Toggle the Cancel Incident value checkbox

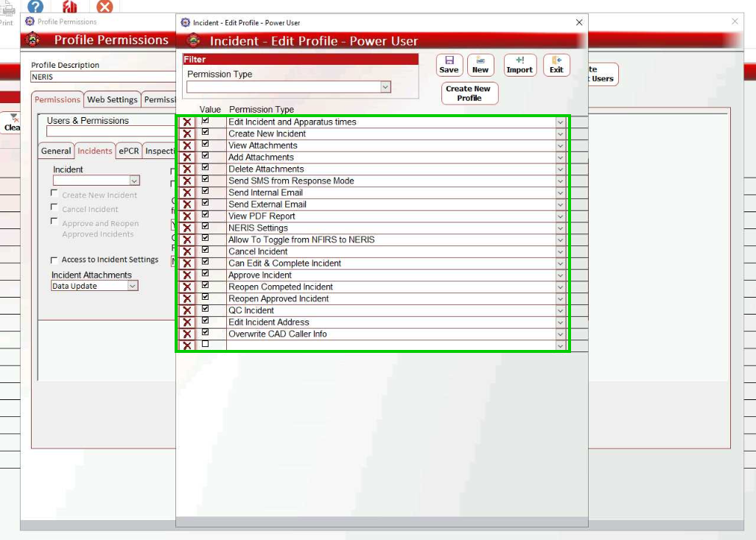[206, 250]
